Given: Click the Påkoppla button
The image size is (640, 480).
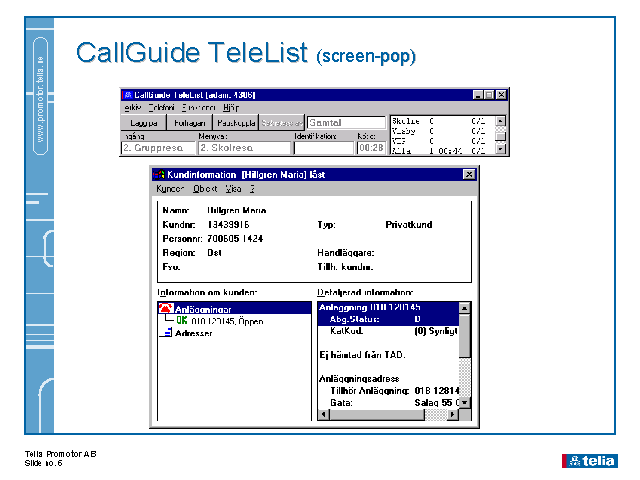Looking at the screenshot, I should (x=236, y=122).
